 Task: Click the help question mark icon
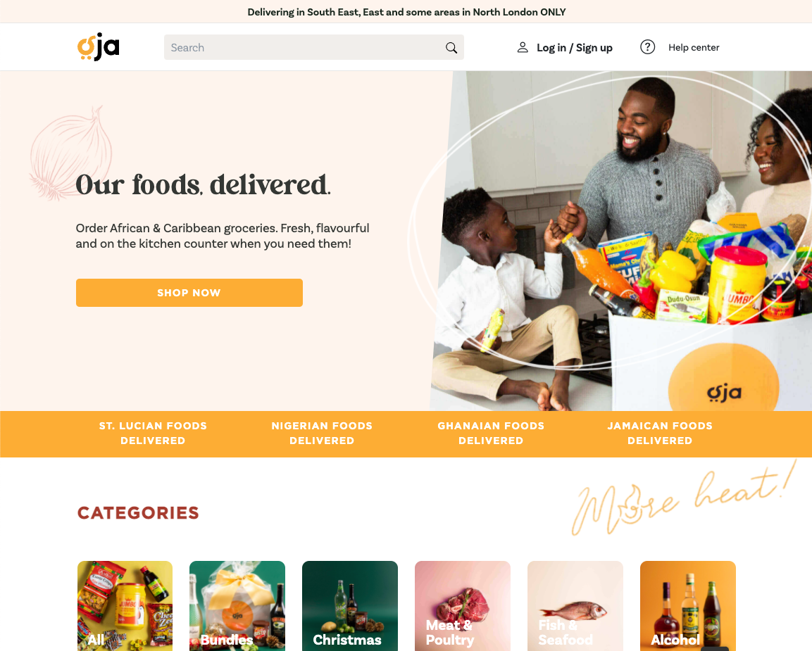click(x=647, y=47)
